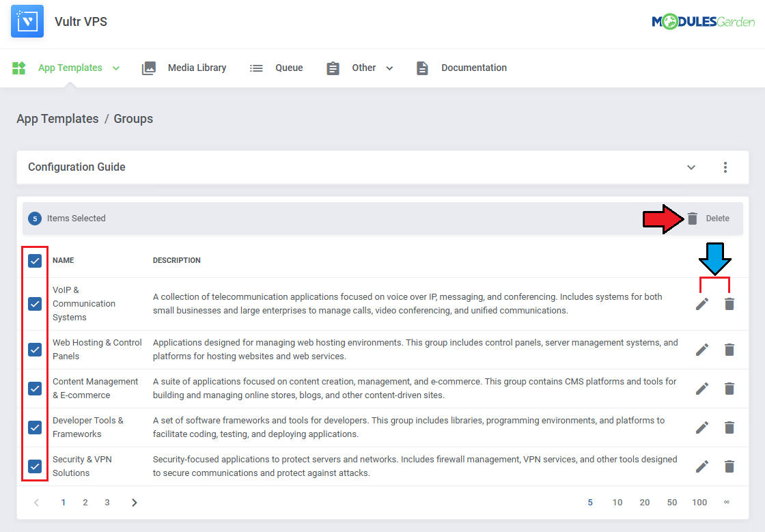Viewport: 765px width, 532px height.
Task: Uncheck the VoIP & Communication Systems row
Action: [35, 304]
